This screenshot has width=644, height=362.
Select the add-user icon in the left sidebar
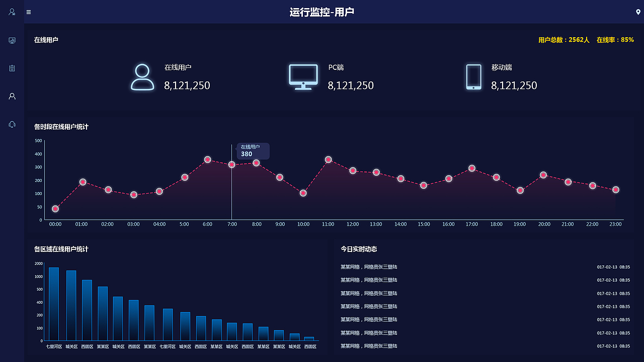pos(12,12)
